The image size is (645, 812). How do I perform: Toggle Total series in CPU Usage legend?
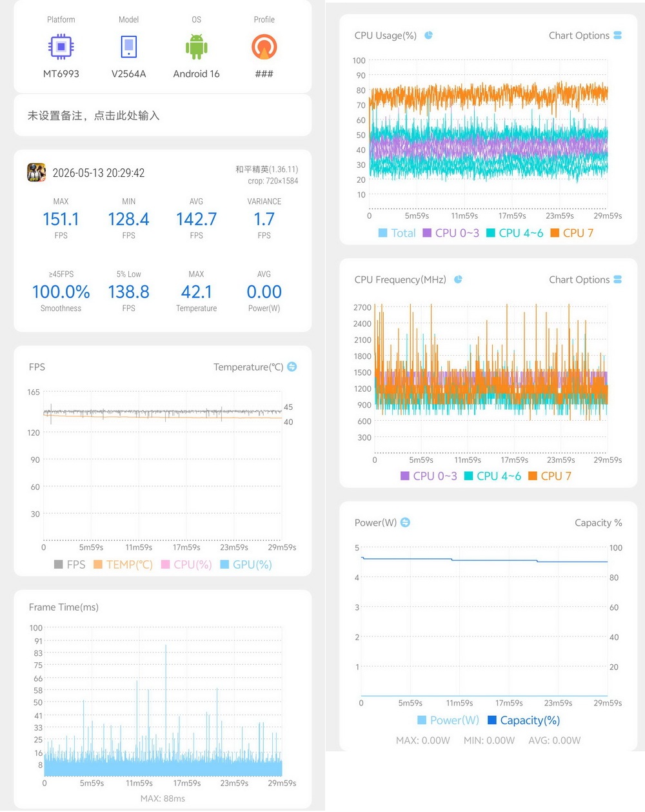point(397,233)
